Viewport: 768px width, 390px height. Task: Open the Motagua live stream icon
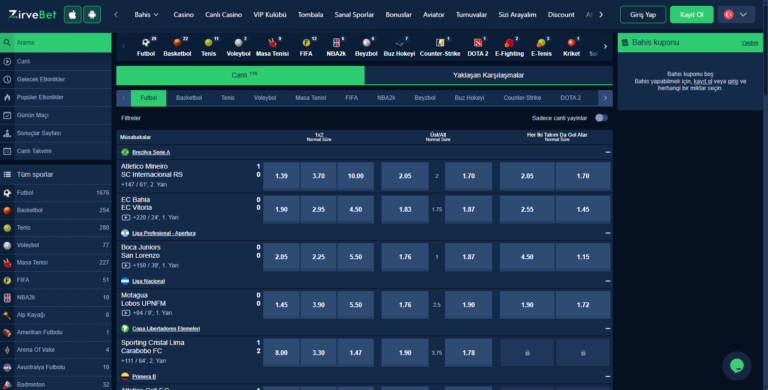[x=126, y=313]
